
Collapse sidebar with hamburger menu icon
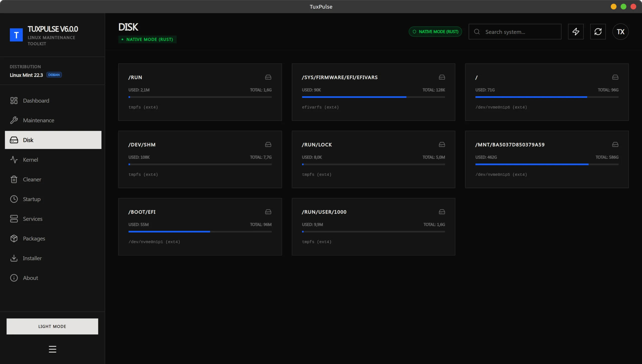tap(52, 349)
